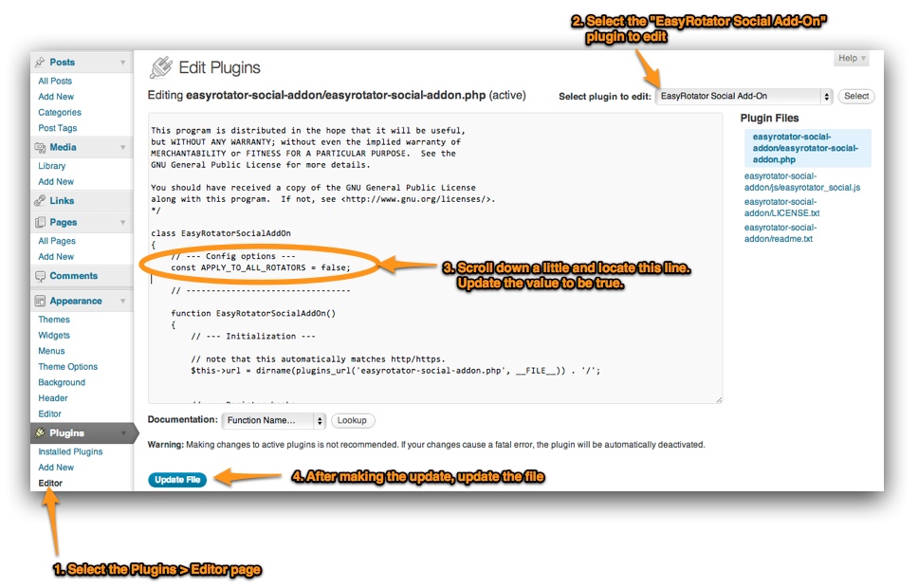This screenshot has width=918, height=588.
Task: Expand the Help dropdown
Action: tap(851, 58)
